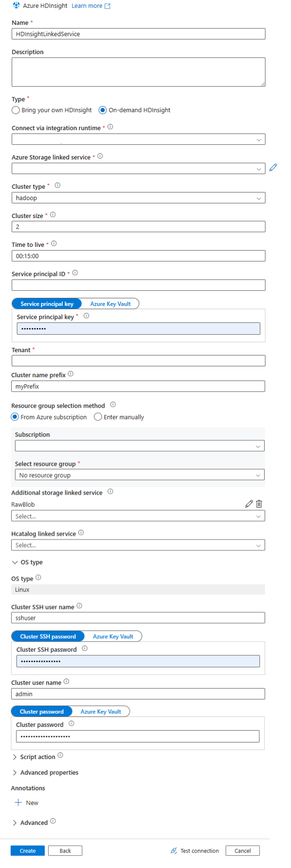
Task: Select From Azure subscription option
Action: click(x=15, y=417)
